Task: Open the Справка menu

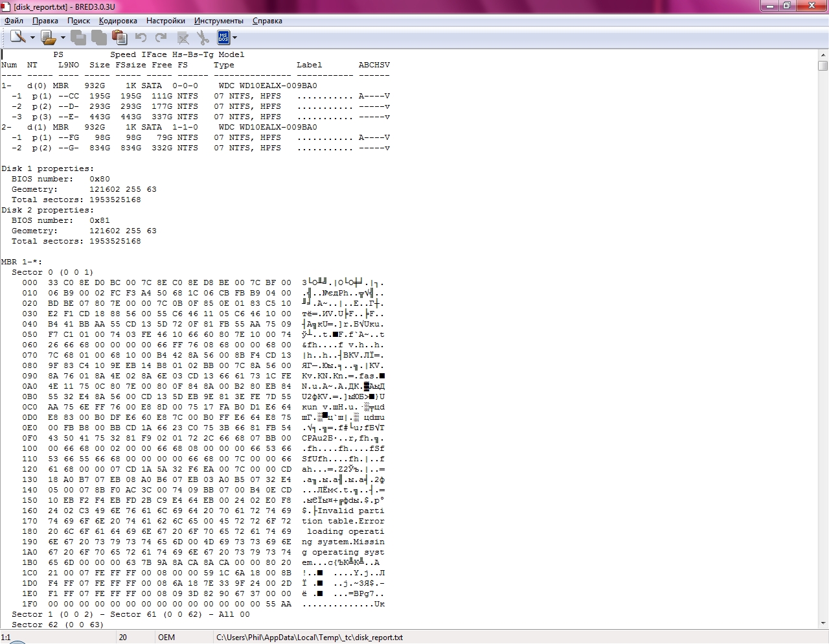Action: click(267, 21)
